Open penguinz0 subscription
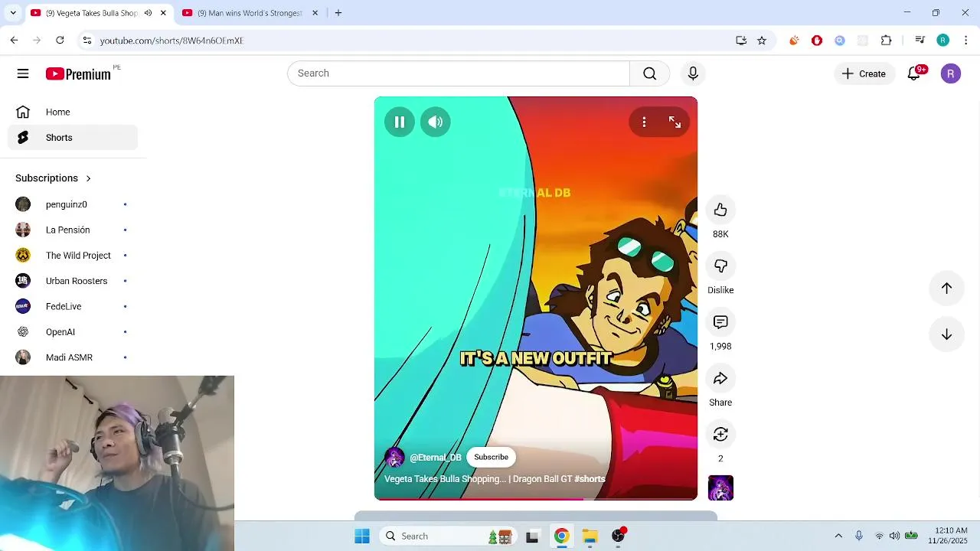 pos(73,204)
